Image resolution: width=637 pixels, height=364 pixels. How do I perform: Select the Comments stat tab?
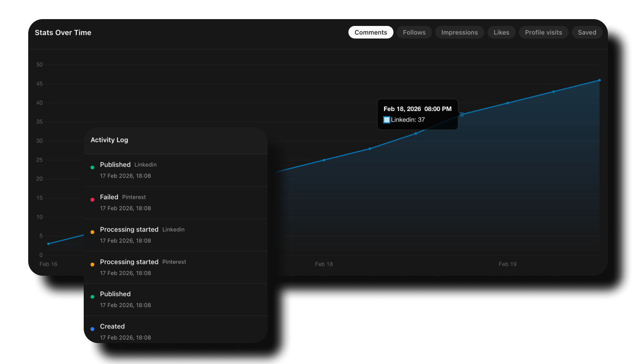(x=371, y=32)
